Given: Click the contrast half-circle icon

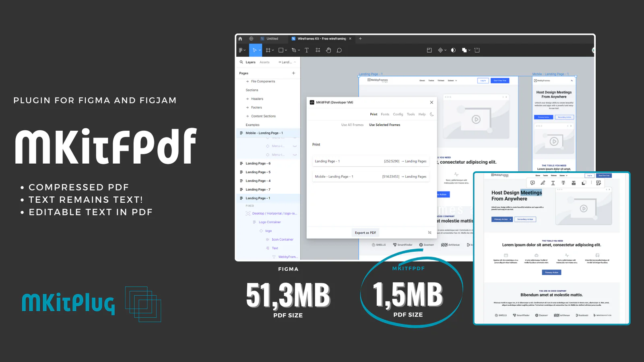Looking at the screenshot, I should (x=453, y=50).
